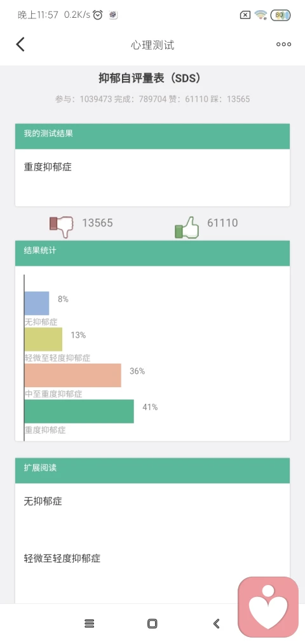
Task: Tap the 我的测试结果 section header
Action: [x=152, y=136]
